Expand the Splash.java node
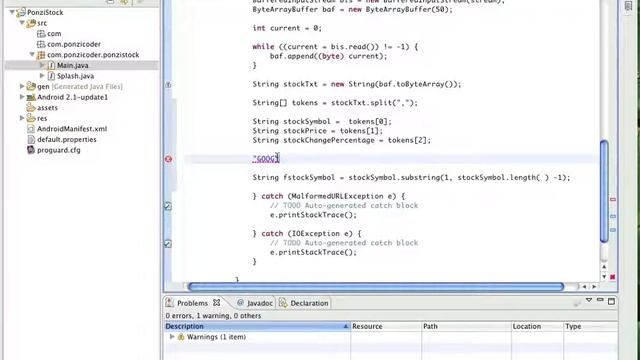The height and width of the screenshot is (360, 640). (x=42, y=76)
